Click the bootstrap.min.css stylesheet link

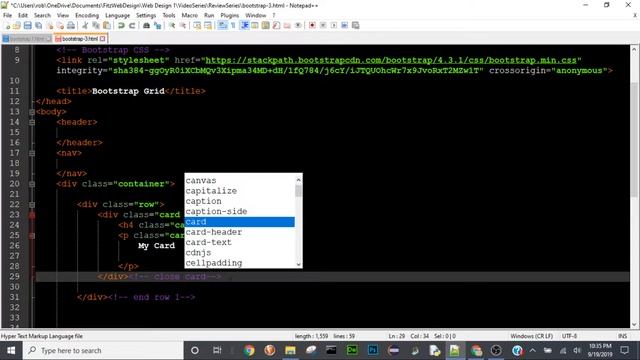(x=391, y=60)
